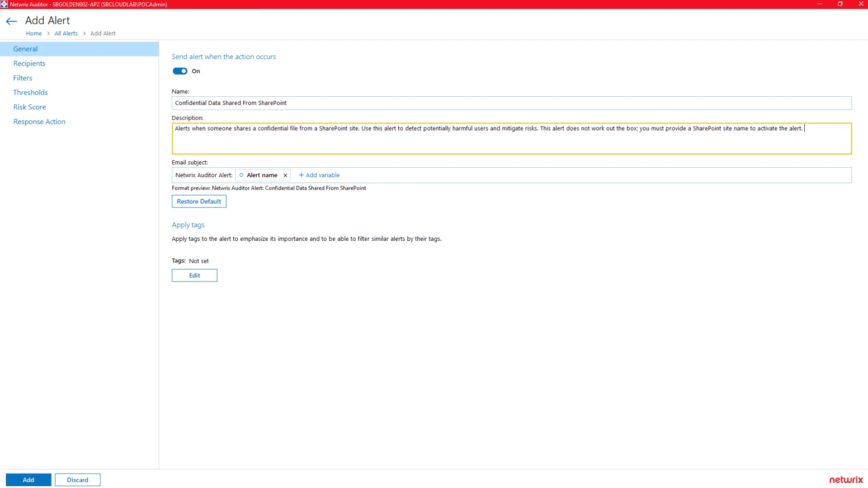Toggle the send alert On switch
The width and height of the screenshot is (868, 488).
[180, 71]
